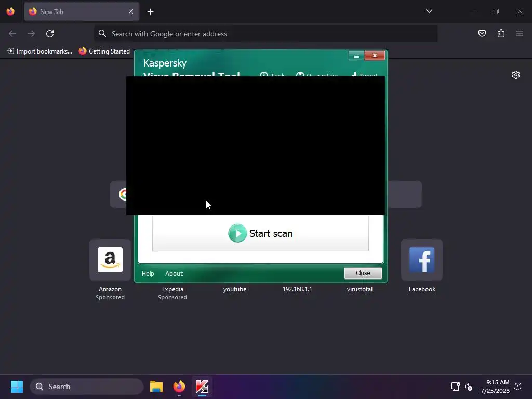Focus the Firefox address bar
Image resolution: width=532 pixels, height=399 pixels.
(265, 34)
